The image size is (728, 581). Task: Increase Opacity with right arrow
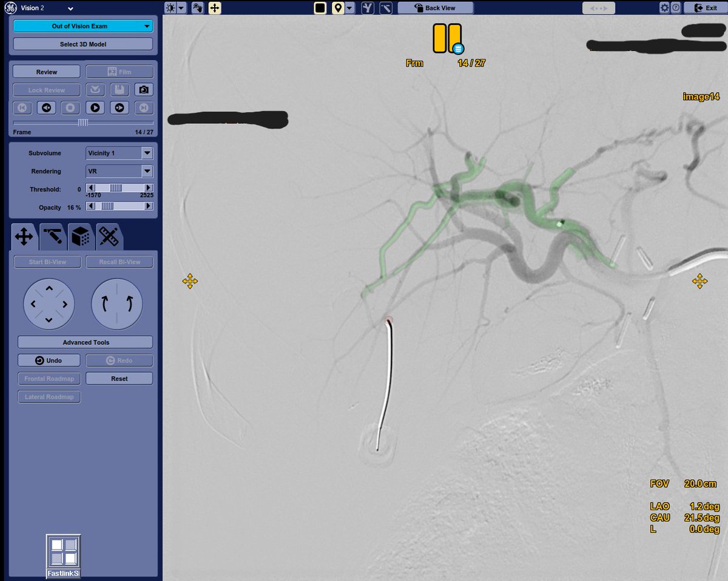pos(149,206)
